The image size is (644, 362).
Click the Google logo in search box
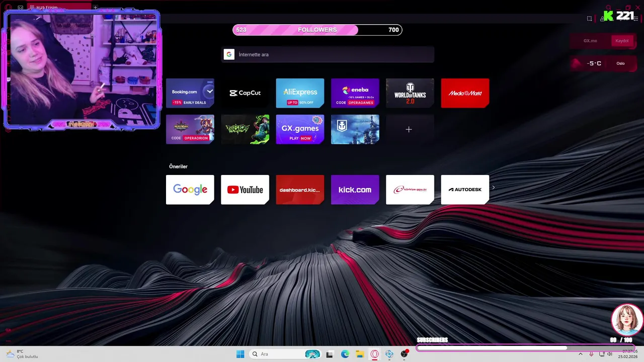(x=229, y=54)
